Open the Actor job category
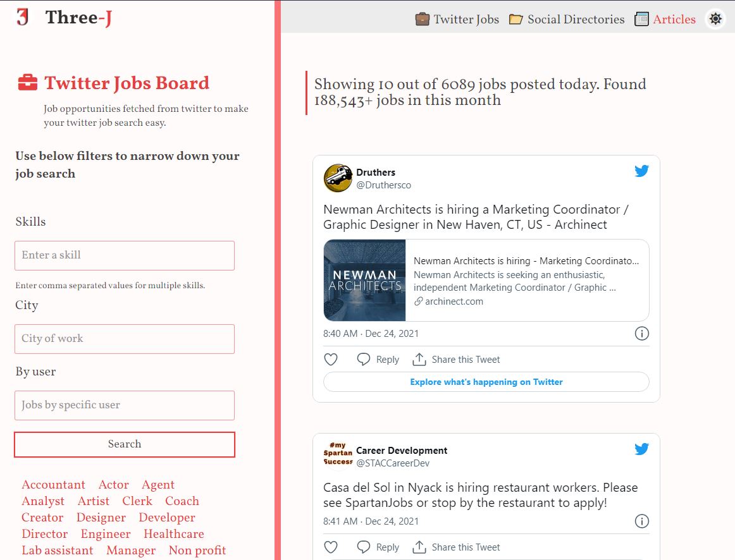 [113, 485]
